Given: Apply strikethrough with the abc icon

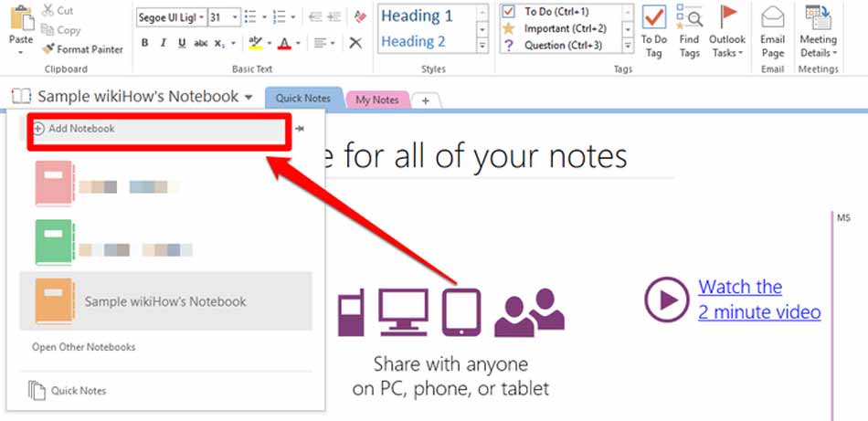Looking at the screenshot, I should 201,43.
